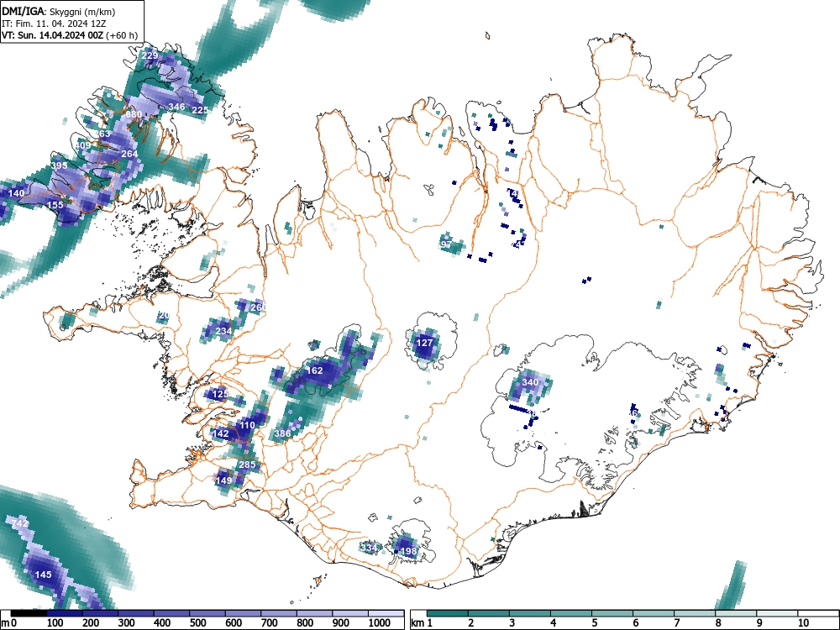This screenshot has height=630, width=840.
Task: Click the '1000' tick on the metre legend
Action: [380, 622]
